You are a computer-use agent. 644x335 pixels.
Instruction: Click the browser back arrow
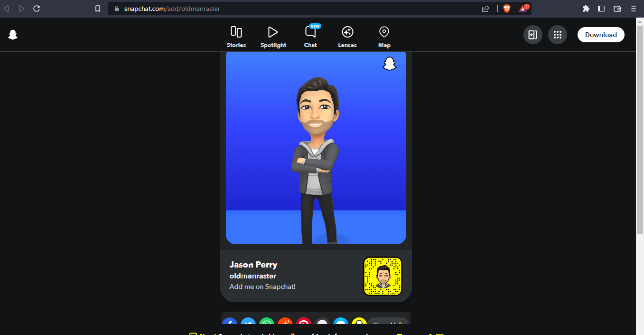(x=7, y=9)
